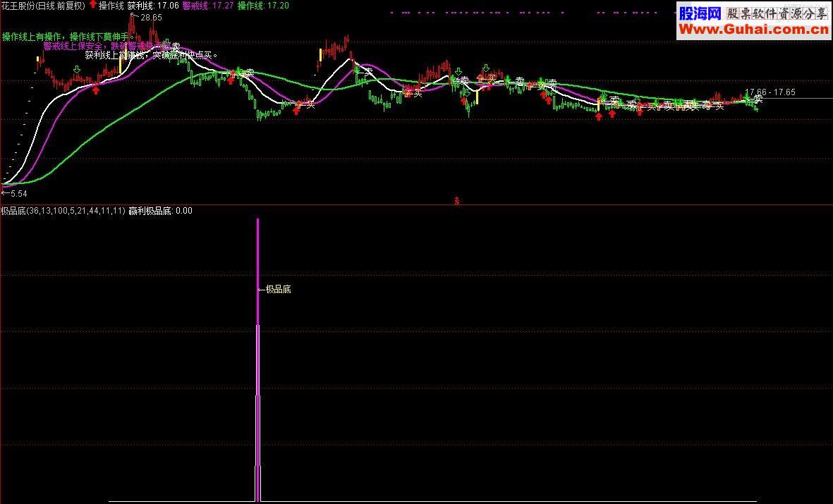Click the 5.54 low price label
Viewport: 833px width, 504px height.
coord(18,194)
